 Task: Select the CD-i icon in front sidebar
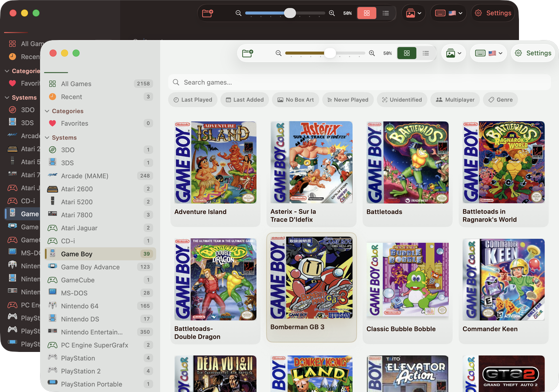pyautogui.click(x=53, y=241)
